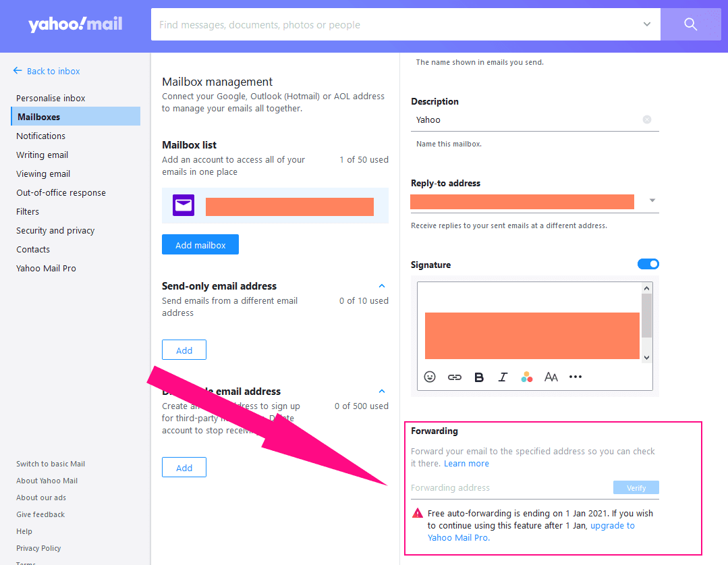Change the signature font size with AA
The width and height of the screenshot is (728, 565).
pyautogui.click(x=551, y=377)
